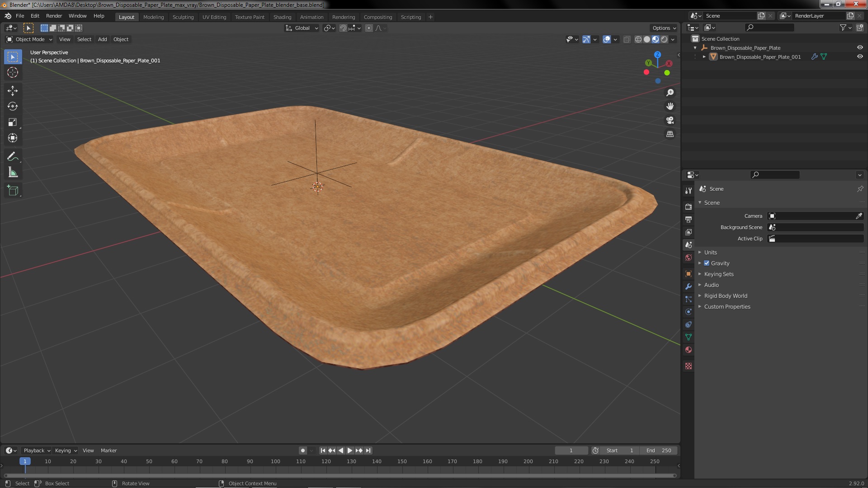
Task: Select the Rotate tool
Action: coord(13,107)
